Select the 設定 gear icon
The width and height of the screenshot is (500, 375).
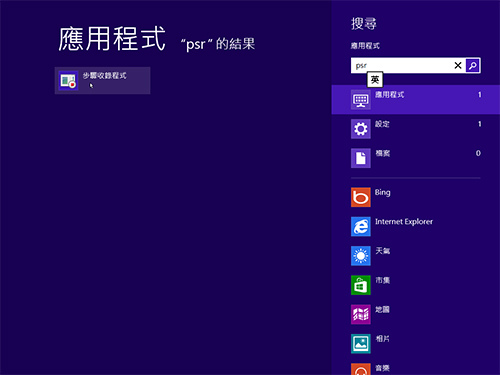[x=361, y=129]
